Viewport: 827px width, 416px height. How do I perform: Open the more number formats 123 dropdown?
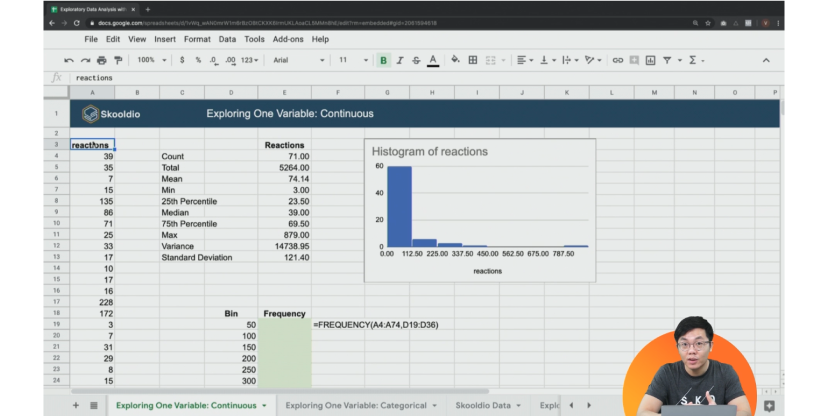[x=249, y=60]
